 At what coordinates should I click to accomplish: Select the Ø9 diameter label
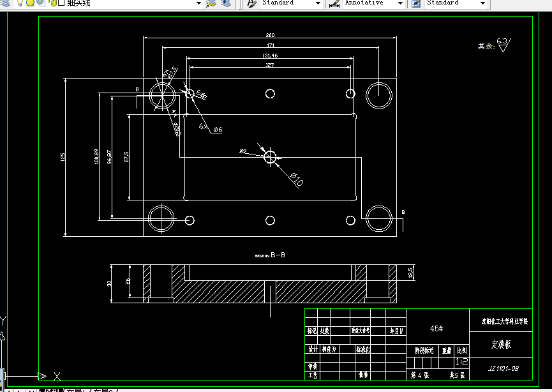click(243, 151)
